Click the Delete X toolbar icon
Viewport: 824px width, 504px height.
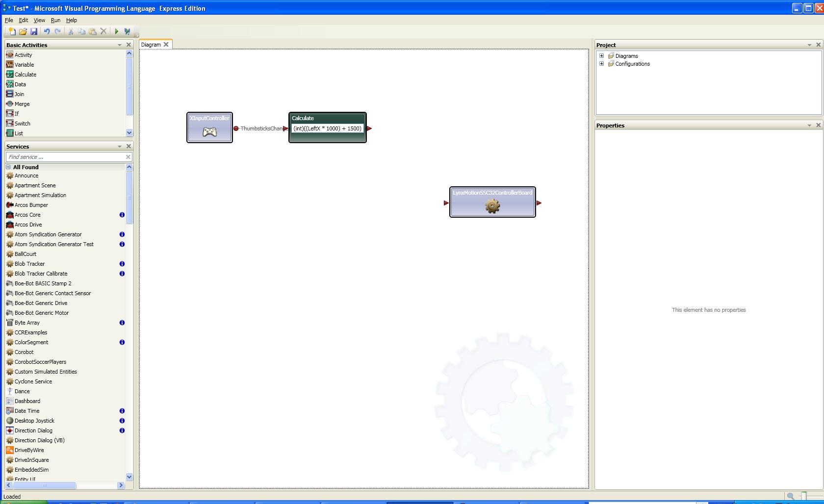coord(103,31)
